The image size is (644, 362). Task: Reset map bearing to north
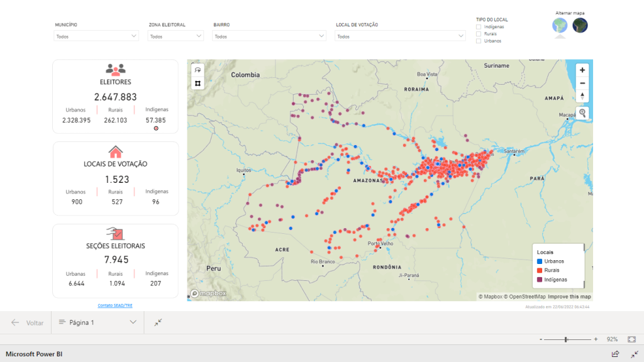582,96
